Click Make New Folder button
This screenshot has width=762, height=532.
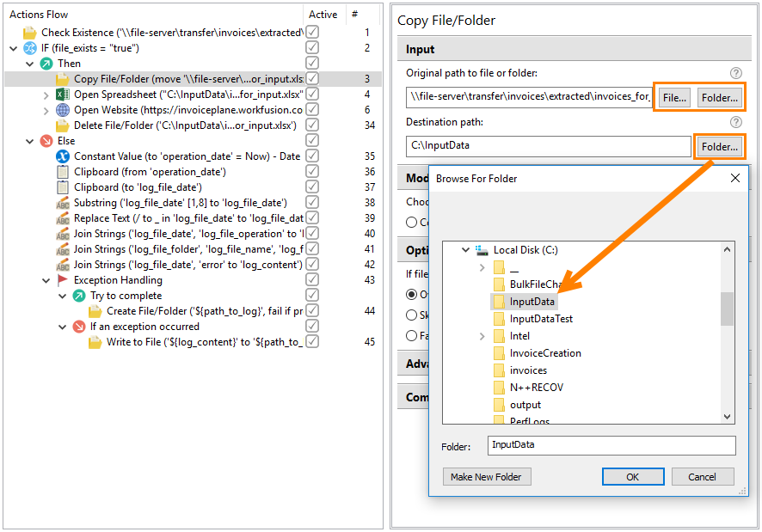(487, 477)
